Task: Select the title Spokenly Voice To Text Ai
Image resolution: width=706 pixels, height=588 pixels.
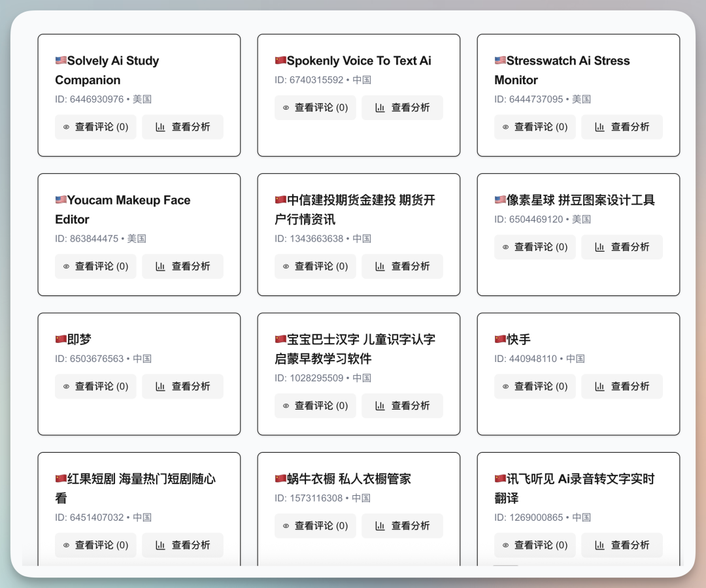Action: [359, 61]
